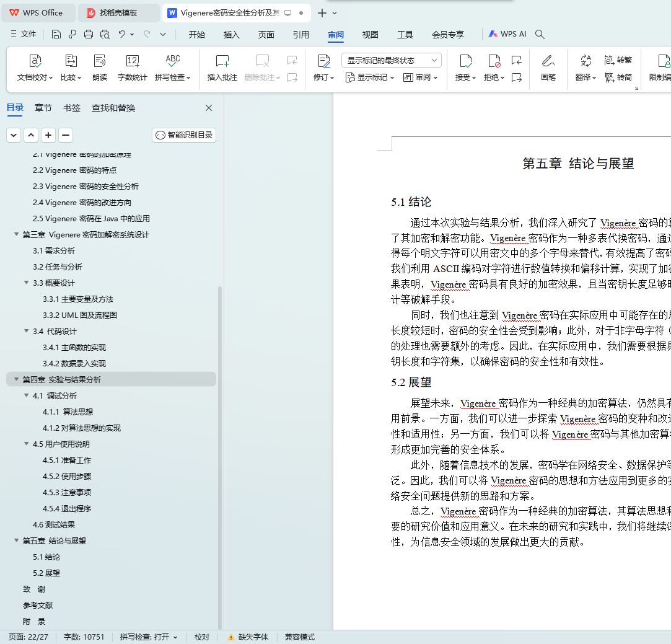Open the 章节 navigation tab
The height and width of the screenshot is (644, 671).
pyautogui.click(x=43, y=108)
